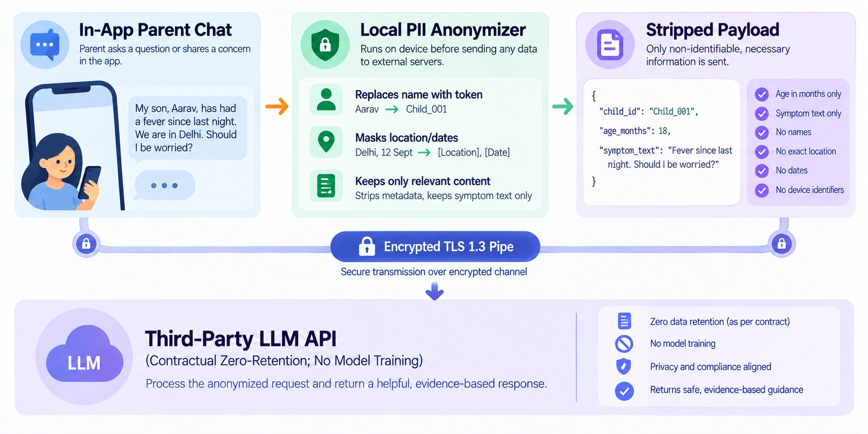Click the "child_id": "Child_001" JSON line
The width and height of the screenshot is (868, 434).
[648, 112]
